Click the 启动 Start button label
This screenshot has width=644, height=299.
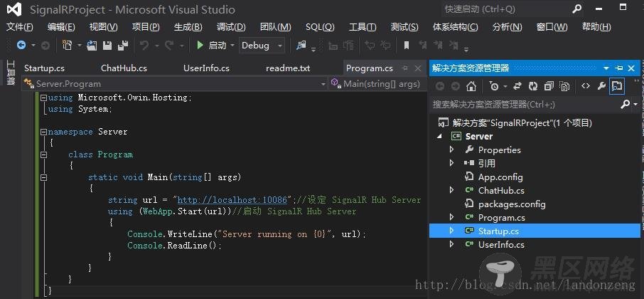coord(218,46)
